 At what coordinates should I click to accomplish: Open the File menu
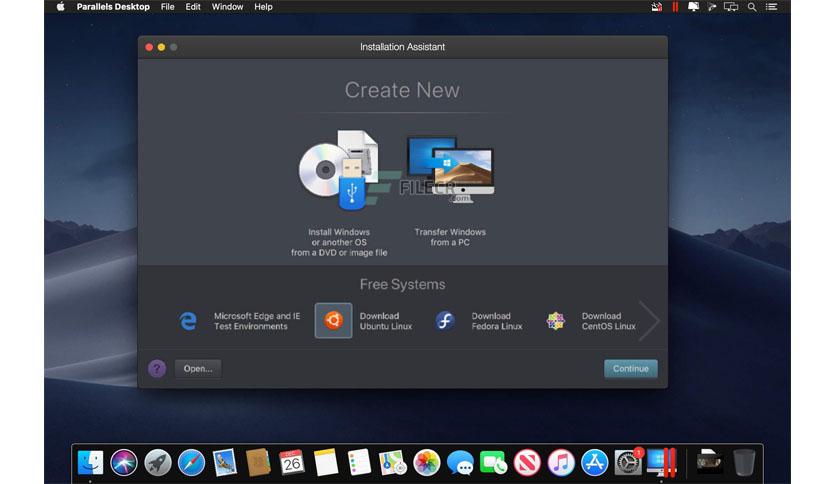[167, 7]
